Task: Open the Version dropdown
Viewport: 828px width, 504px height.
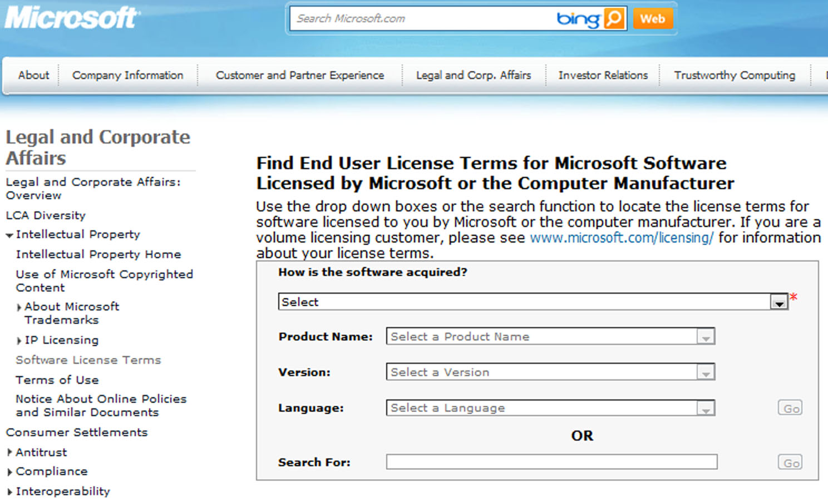Action: pos(706,372)
